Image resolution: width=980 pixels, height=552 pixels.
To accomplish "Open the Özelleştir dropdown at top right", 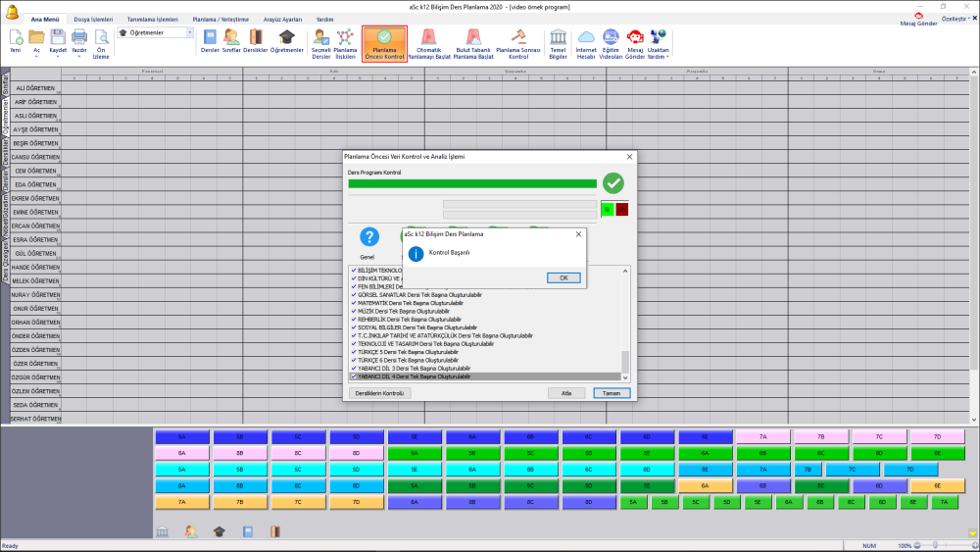I will pyautogui.click(x=955, y=19).
